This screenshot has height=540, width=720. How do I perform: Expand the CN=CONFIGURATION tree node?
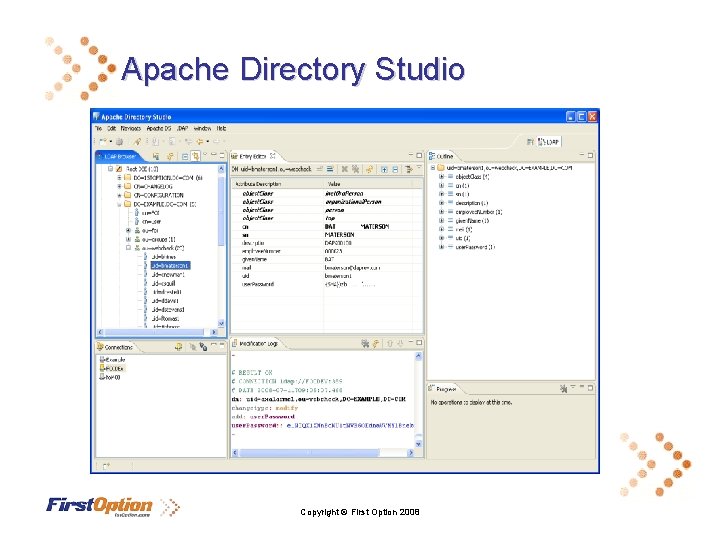119,195
